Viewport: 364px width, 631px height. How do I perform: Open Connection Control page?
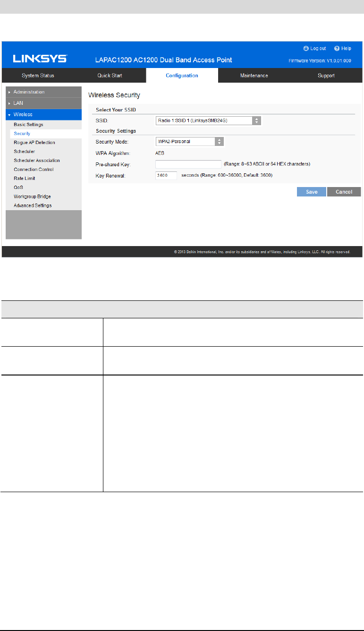pyautogui.click(x=34, y=170)
